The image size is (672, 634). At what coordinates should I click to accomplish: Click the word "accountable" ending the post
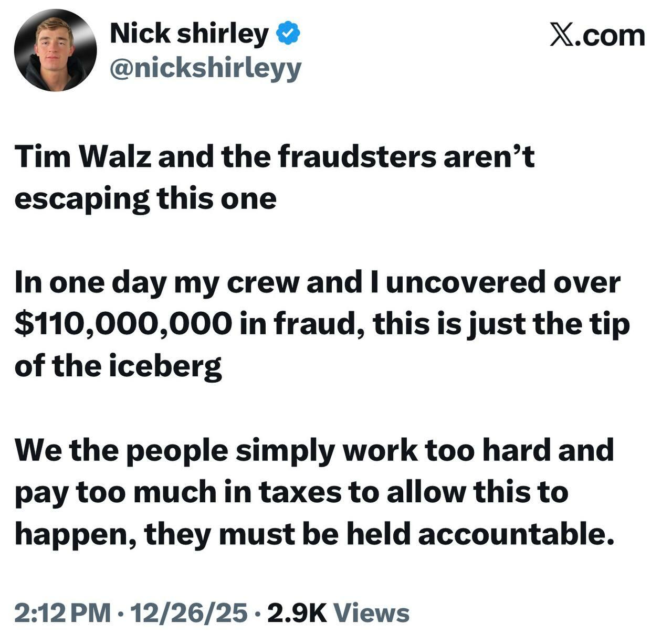pos(512,534)
